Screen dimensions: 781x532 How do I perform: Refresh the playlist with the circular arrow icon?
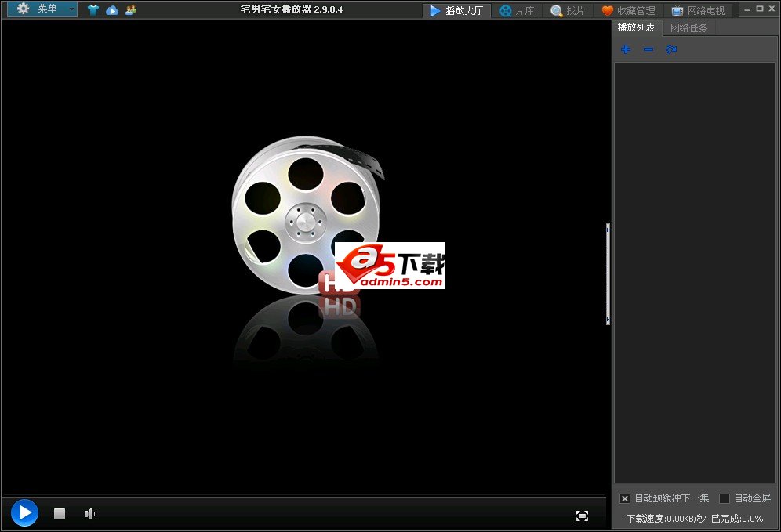670,49
